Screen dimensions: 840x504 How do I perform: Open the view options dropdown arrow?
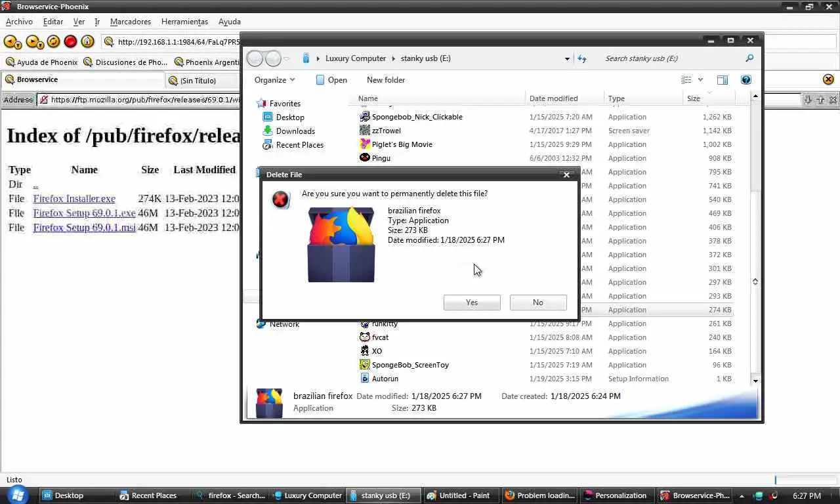coord(700,80)
